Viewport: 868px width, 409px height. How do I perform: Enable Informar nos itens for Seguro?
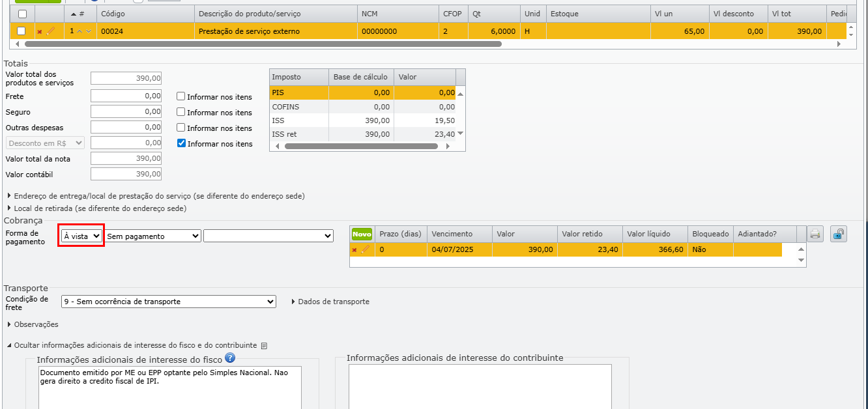[181, 112]
